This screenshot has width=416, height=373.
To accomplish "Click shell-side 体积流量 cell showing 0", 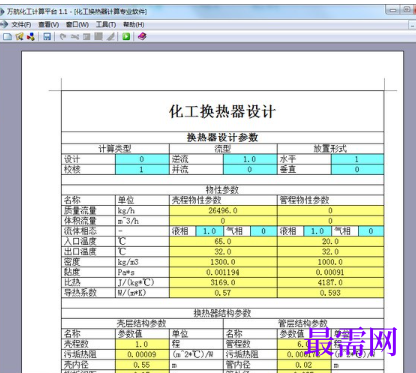I will click(x=223, y=221).
